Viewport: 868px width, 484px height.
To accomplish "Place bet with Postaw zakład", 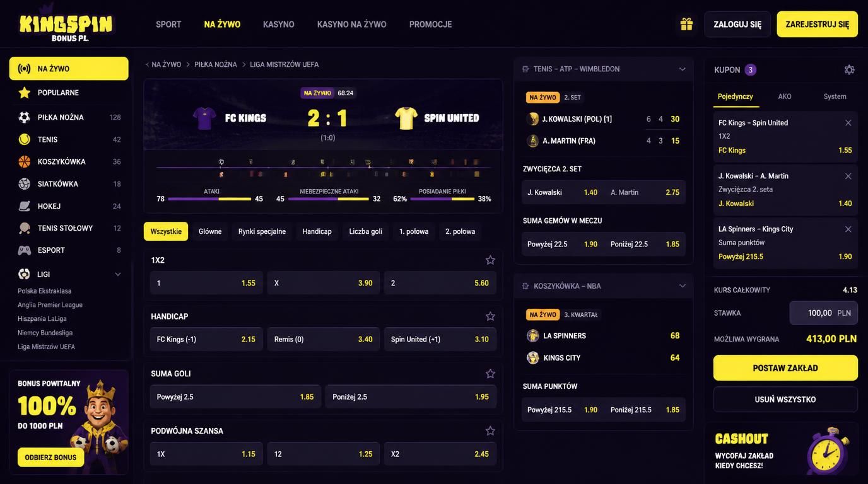I will coord(785,368).
